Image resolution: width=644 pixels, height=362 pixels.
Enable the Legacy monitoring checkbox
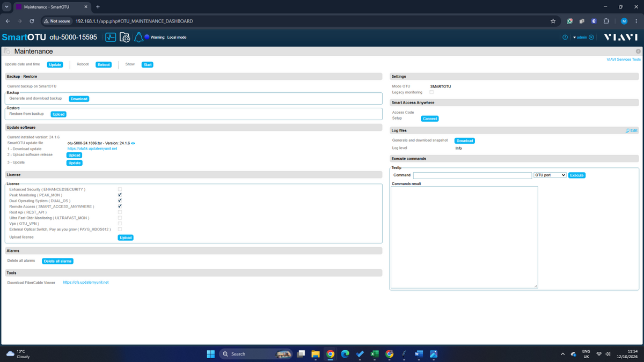pos(431,92)
